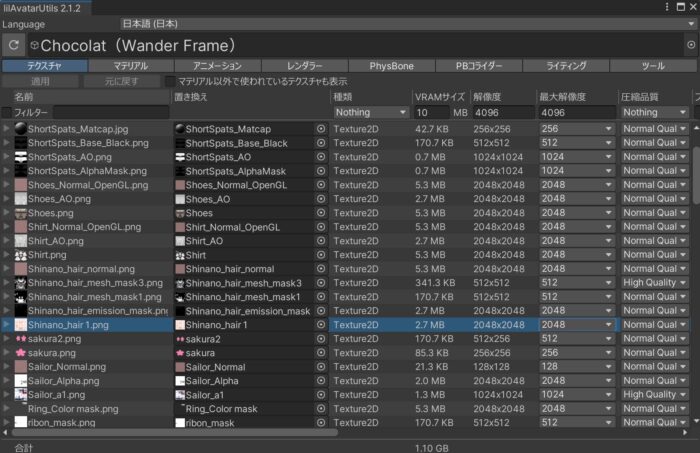Switch to the マテリアル tab
This screenshot has width=700, height=453.
pyautogui.click(x=130, y=65)
